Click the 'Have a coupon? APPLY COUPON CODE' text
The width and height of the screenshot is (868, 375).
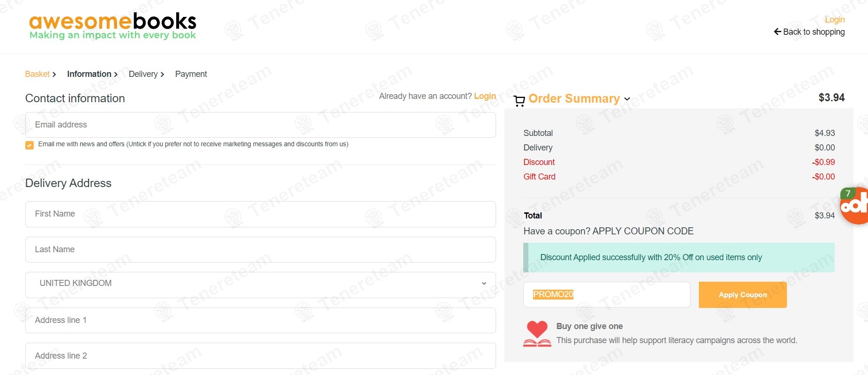[608, 231]
